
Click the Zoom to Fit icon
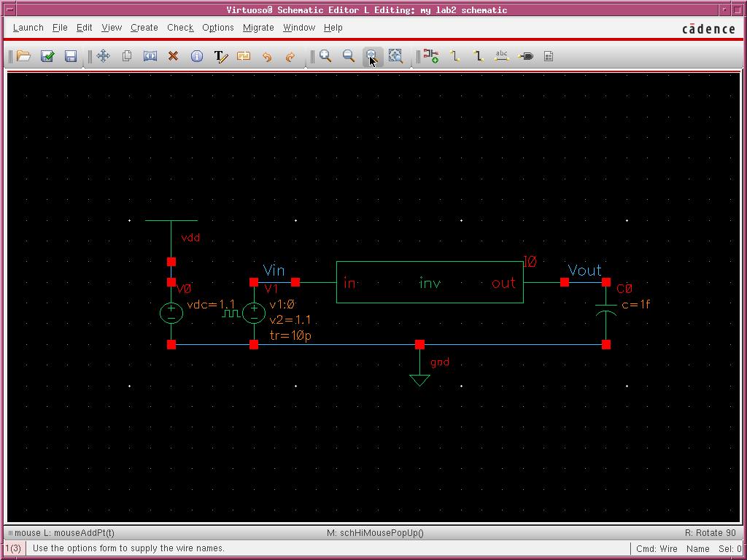(x=372, y=56)
